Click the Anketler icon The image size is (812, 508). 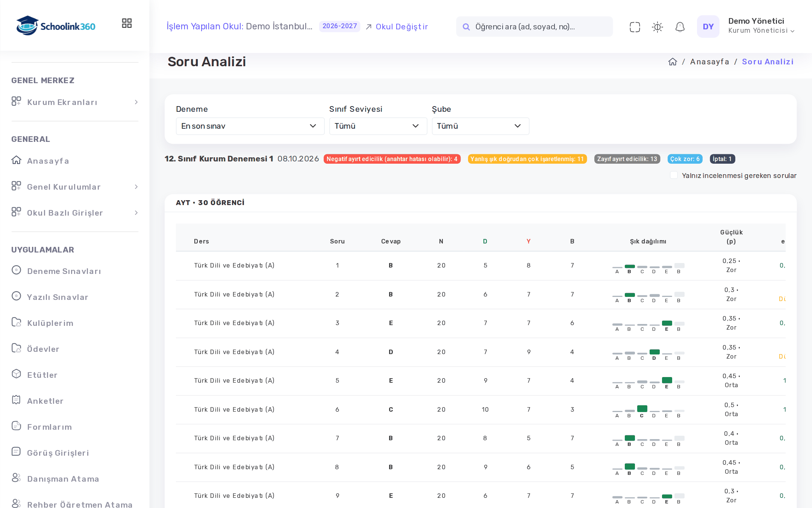16,400
